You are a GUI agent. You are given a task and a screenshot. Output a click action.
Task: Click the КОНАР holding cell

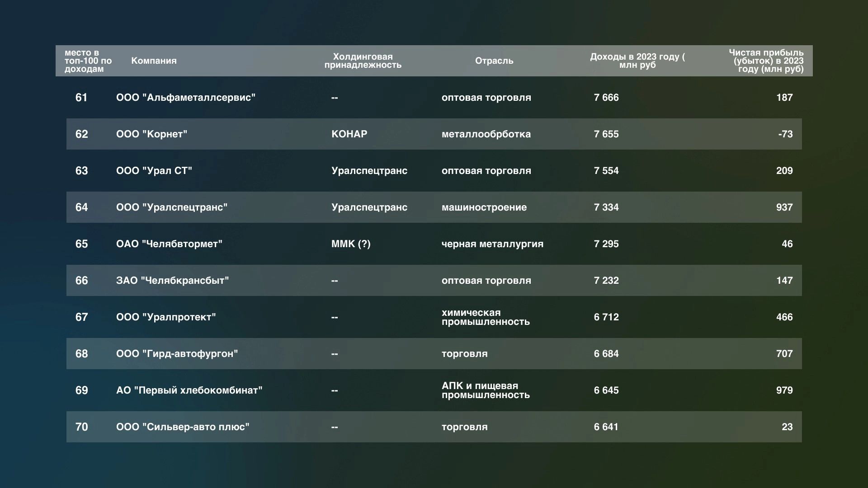pos(349,134)
